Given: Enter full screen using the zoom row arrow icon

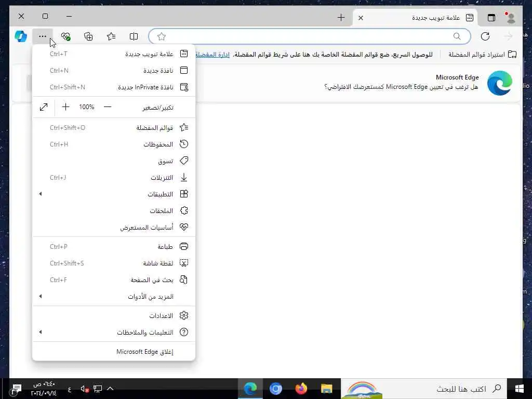Looking at the screenshot, I should [44, 107].
